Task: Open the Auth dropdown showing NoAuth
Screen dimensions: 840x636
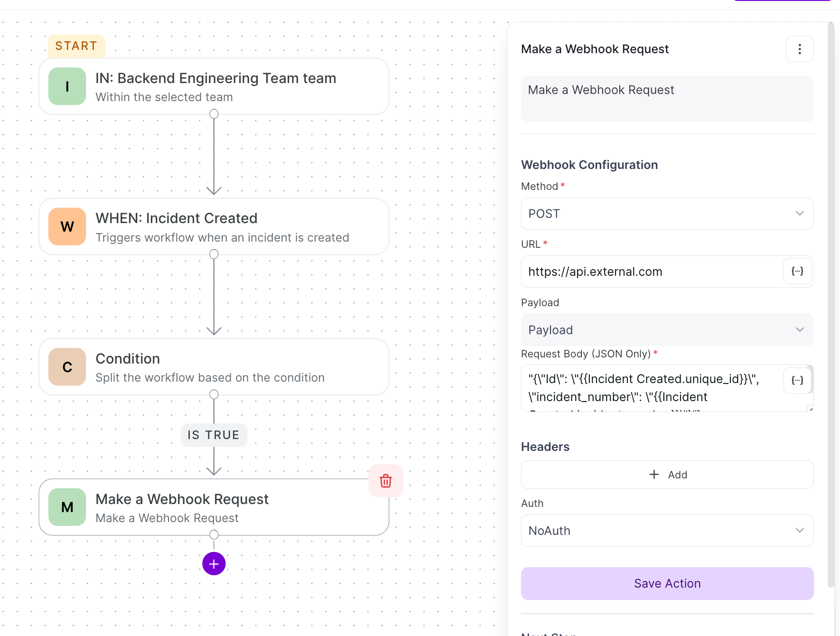Action: point(667,531)
